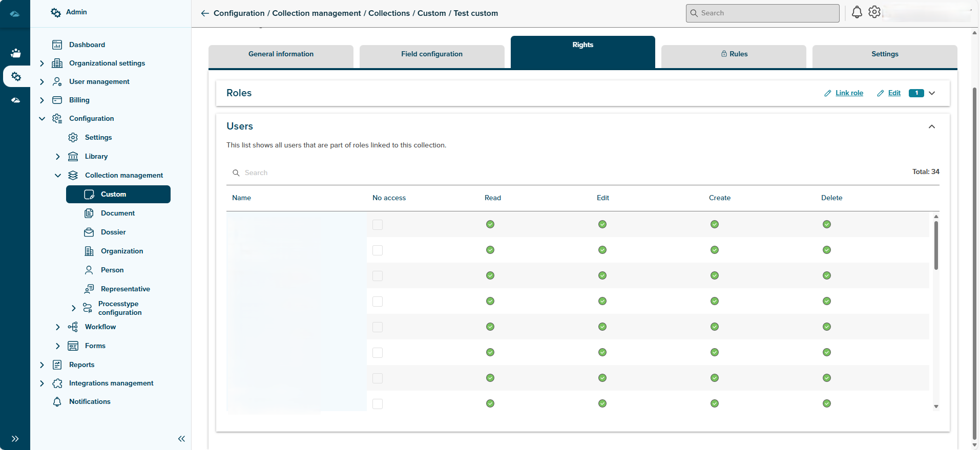The image size is (980, 450).
Task: Click the Link role link
Action: (x=849, y=93)
